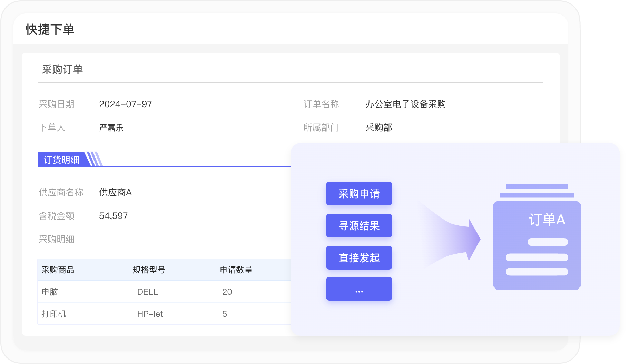Select the 下单人 value 严嘉乐
The width and height of the screenshot is (630, 364).
click(x=111, y=128)
